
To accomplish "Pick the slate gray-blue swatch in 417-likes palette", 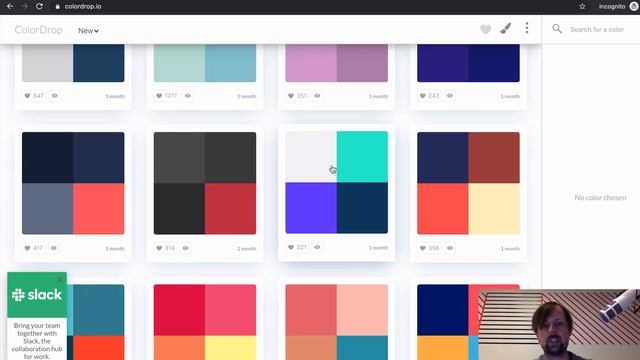I will pyautogui.click(x=47, y=209).
